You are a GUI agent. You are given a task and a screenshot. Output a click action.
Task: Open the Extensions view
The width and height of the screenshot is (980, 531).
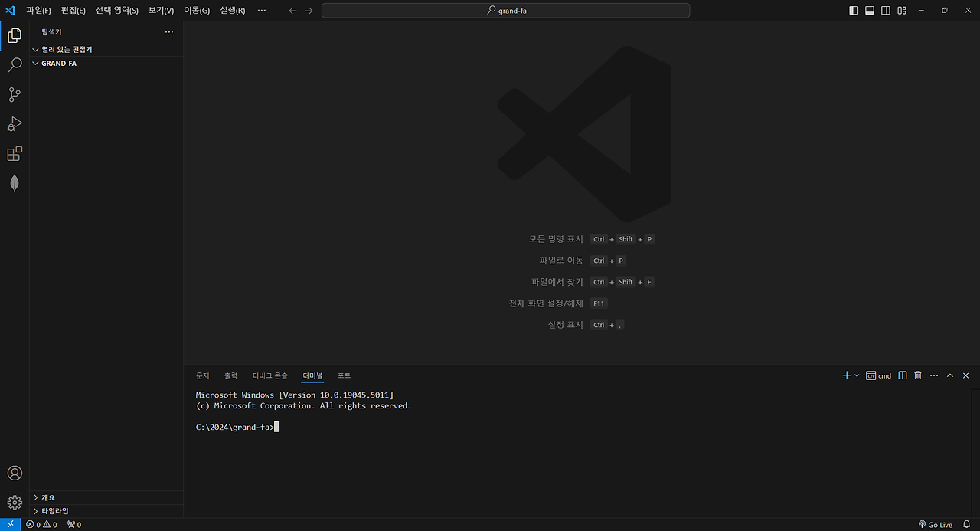[x=15, y=154]
